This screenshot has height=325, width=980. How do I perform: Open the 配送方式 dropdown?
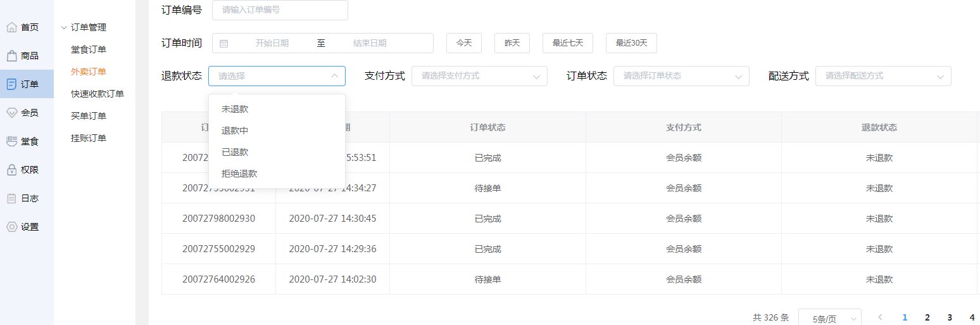pyautogui.click(x=883, y=76)
